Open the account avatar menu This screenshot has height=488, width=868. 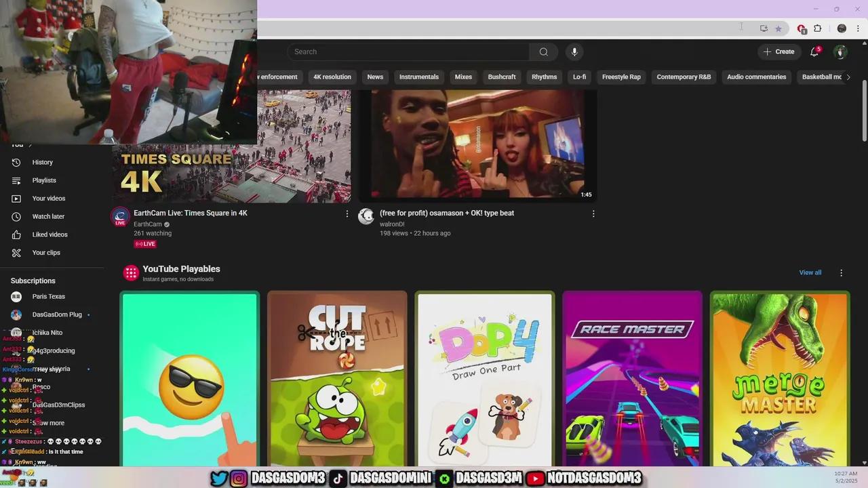(x=840, y=52)
